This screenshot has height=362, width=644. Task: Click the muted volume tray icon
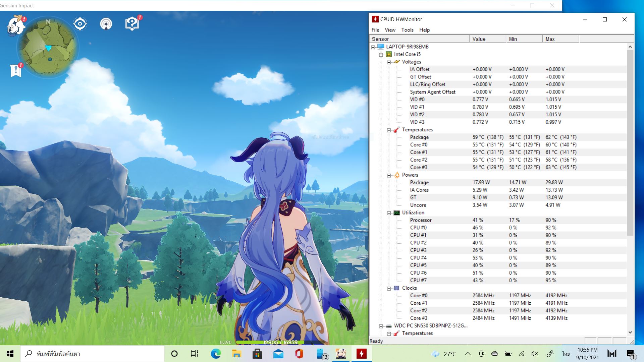tap(535, 354)
